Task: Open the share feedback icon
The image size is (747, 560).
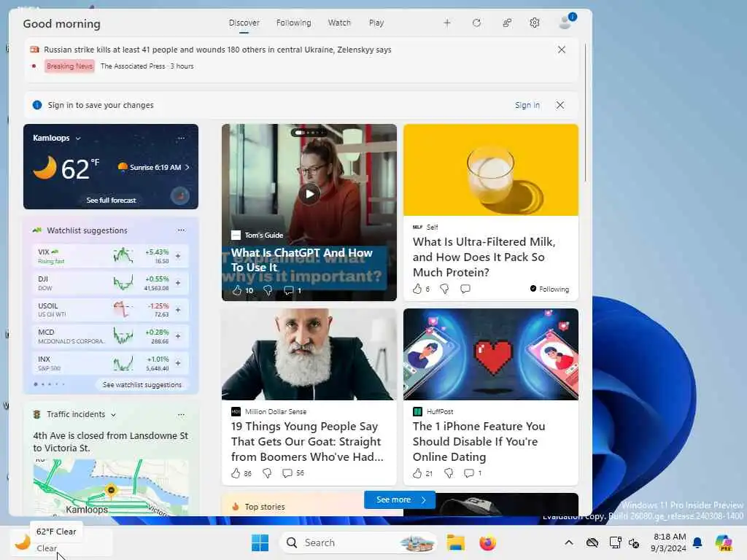Action: [507, 23]
